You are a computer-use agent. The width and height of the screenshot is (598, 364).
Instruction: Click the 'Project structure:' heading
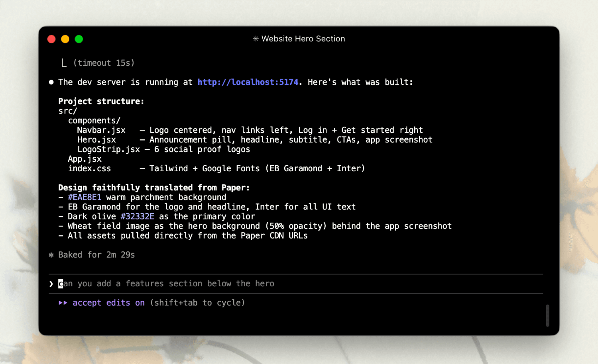coord(101,101)
